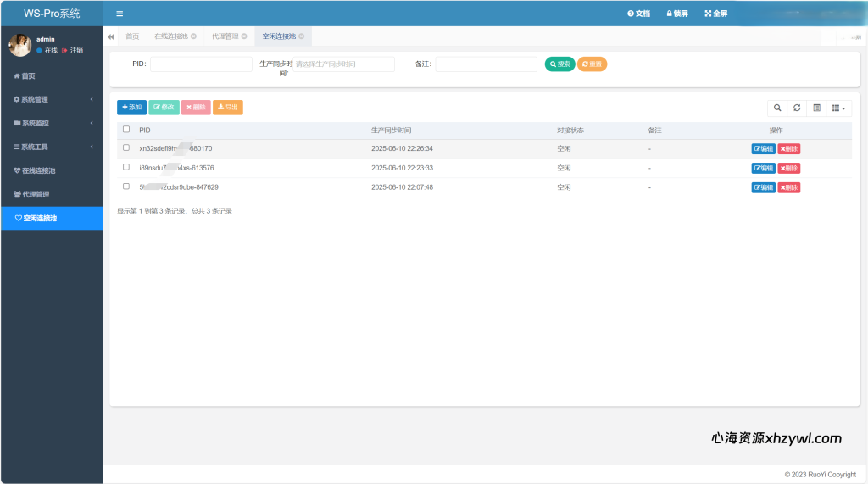Select all rows using the header checkbox
This screenshot has height=484, width=868.
(x=126, y=130)
